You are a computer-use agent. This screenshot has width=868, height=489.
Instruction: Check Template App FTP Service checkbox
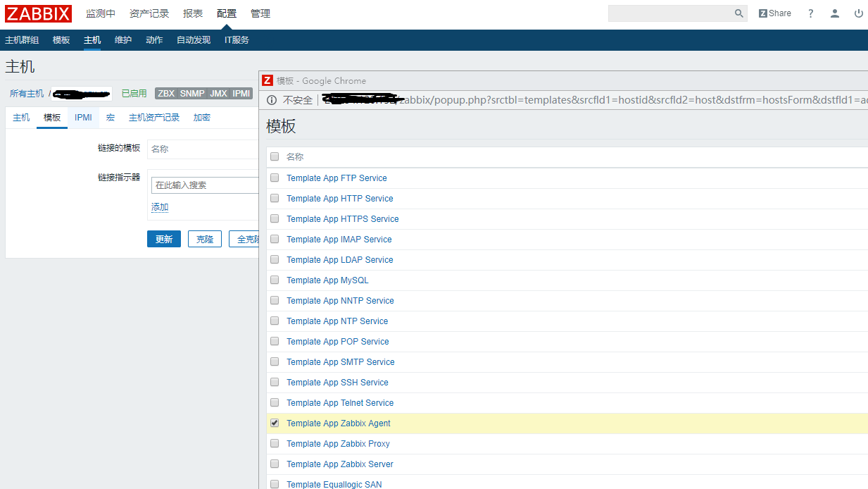(x=275, y=178)
